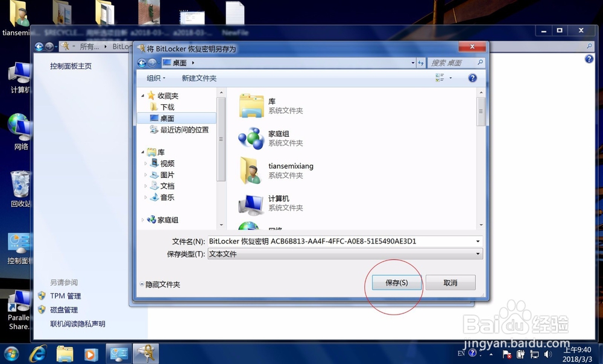This screenshot has height=364, width=603.
Task: Select the Computer (计算机) desktop icon
Action: click(x=19, y=78)
